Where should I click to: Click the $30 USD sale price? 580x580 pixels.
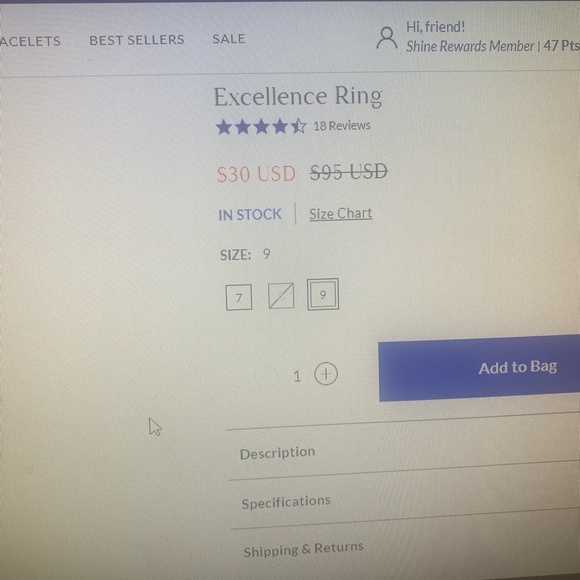point(256,174)
